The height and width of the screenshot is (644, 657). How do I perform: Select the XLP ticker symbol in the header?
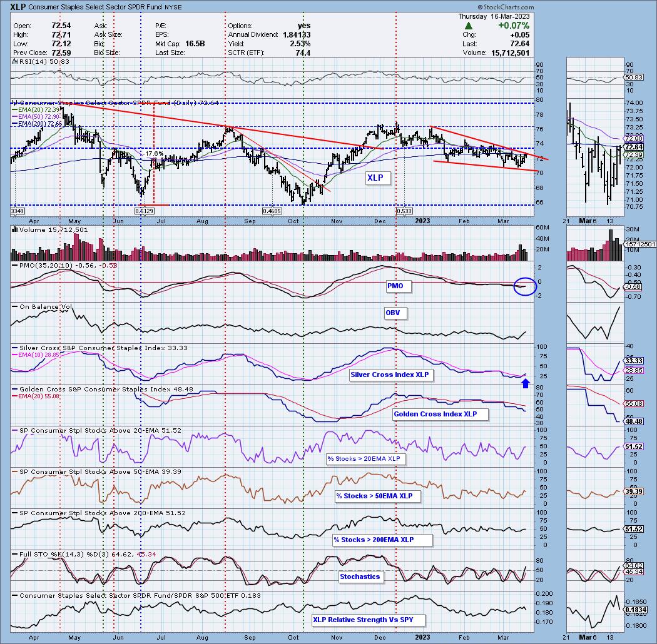[18, 7]
